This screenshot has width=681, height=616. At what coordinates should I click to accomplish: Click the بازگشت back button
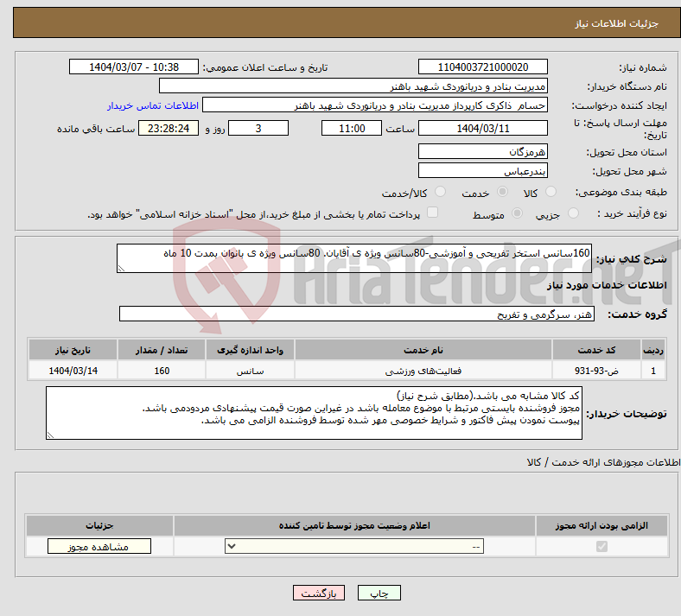click(x=319, y=593)
